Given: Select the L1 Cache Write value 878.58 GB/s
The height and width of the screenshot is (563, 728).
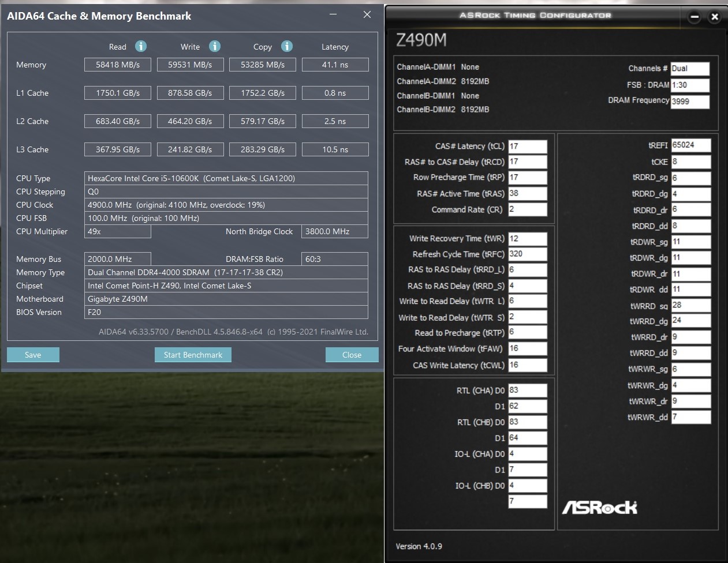Looking at the screenshot, I should click(190, 93).
